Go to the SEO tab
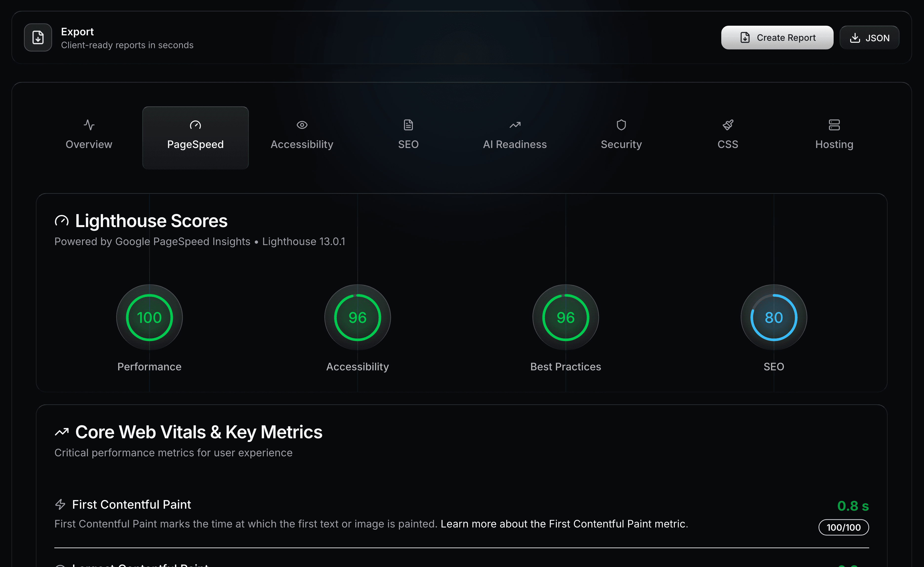Viewport: 924px width, 567px height. tap(408, 138)
